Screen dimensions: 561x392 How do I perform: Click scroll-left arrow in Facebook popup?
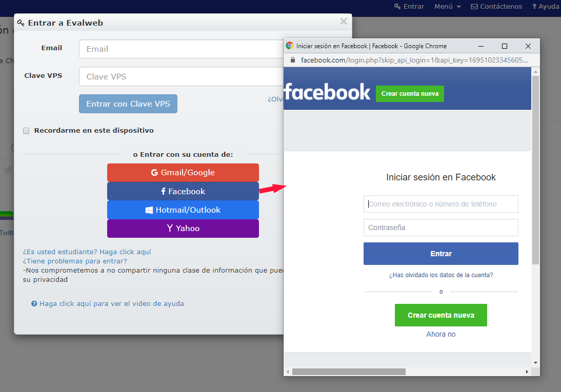[x=288, y=372]
